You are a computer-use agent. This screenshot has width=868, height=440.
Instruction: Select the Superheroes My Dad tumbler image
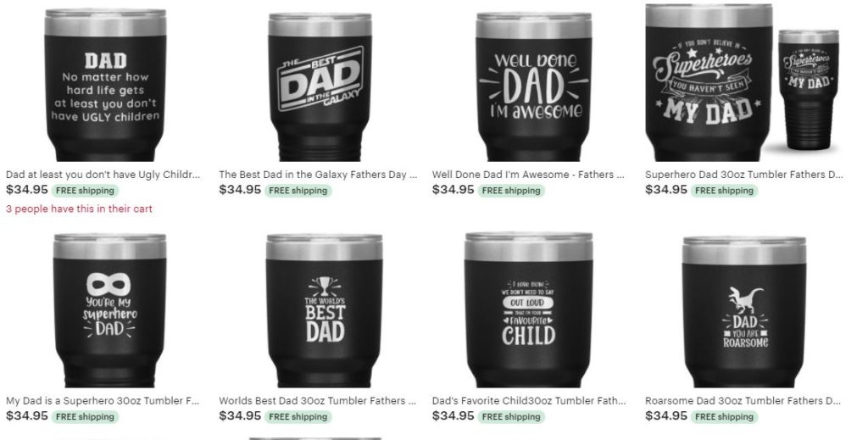[x=742, y=82]
